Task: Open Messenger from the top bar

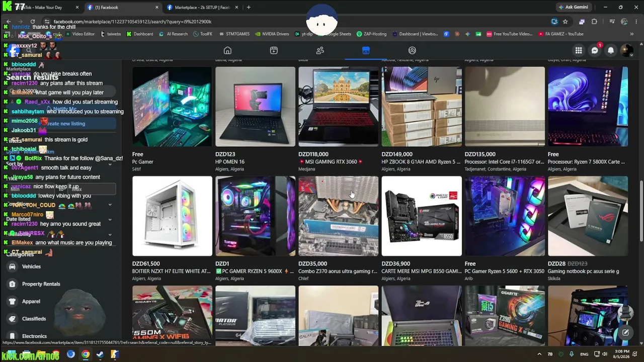Action: tap(595, 50)
